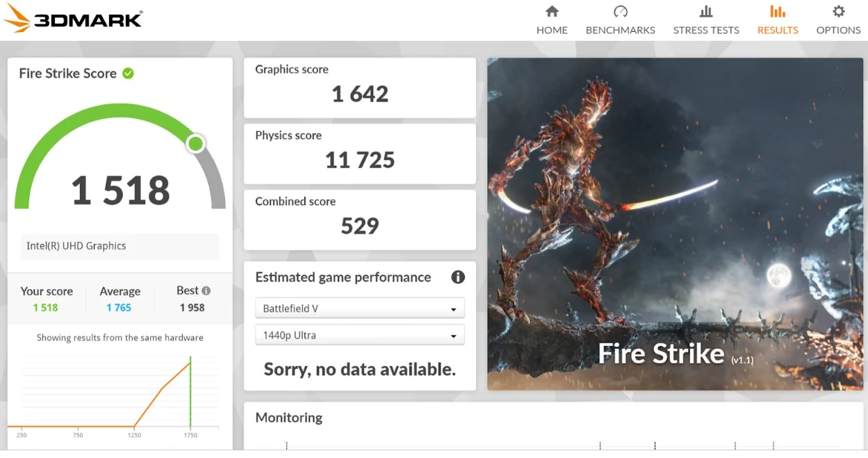Click the Combined score label

coord(295,202)
